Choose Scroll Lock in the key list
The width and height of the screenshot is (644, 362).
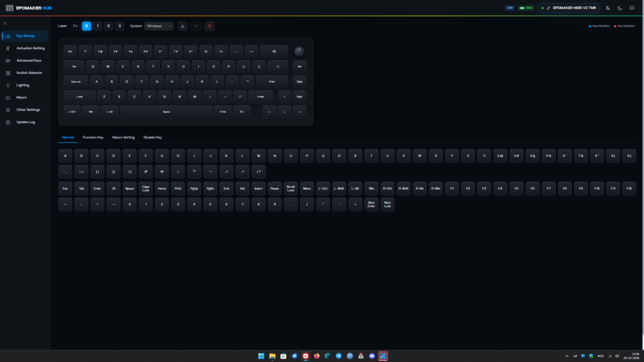[291, 189]
